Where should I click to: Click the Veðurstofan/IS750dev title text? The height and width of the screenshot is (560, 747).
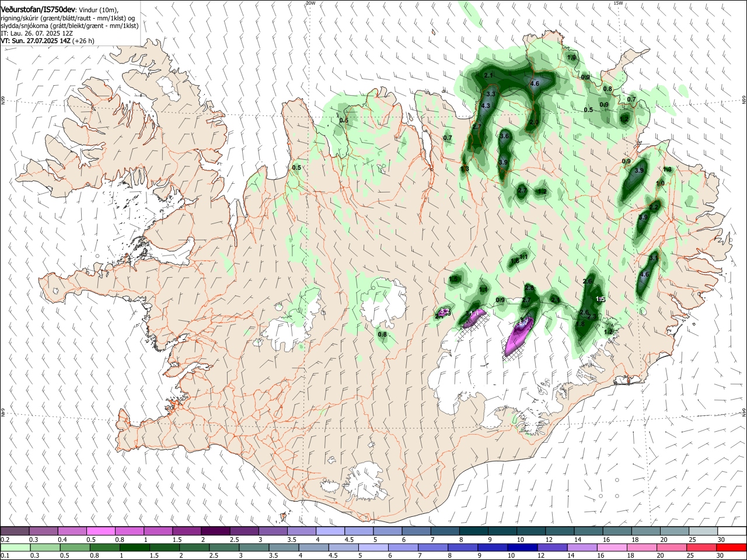point(38,9)
